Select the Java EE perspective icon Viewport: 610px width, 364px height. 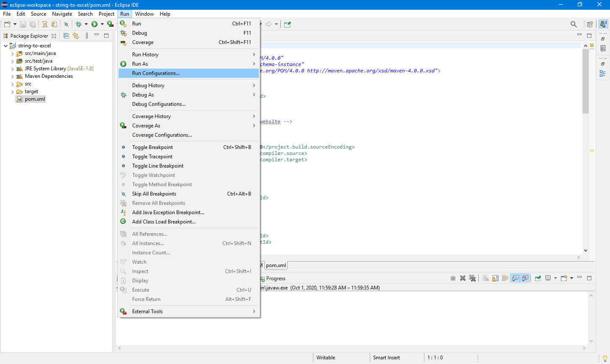tap(603, 24)
